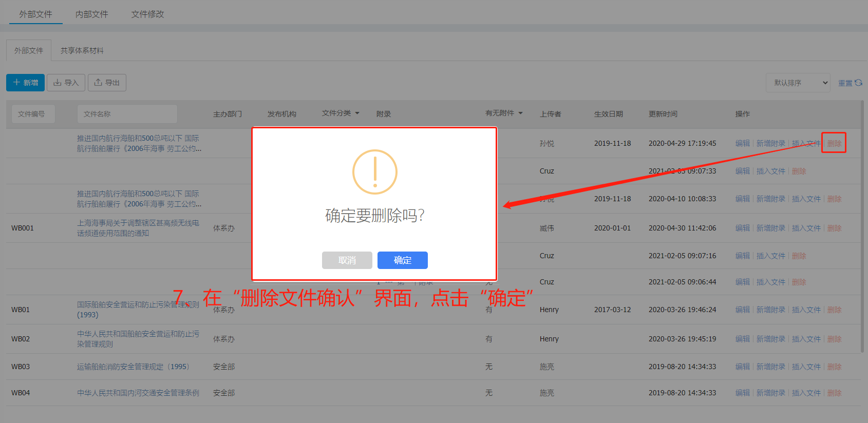Open the 文件修改 tab
The width and height of the screenshot is (868, 423).
pyautogui.click(x=147, y=14)
